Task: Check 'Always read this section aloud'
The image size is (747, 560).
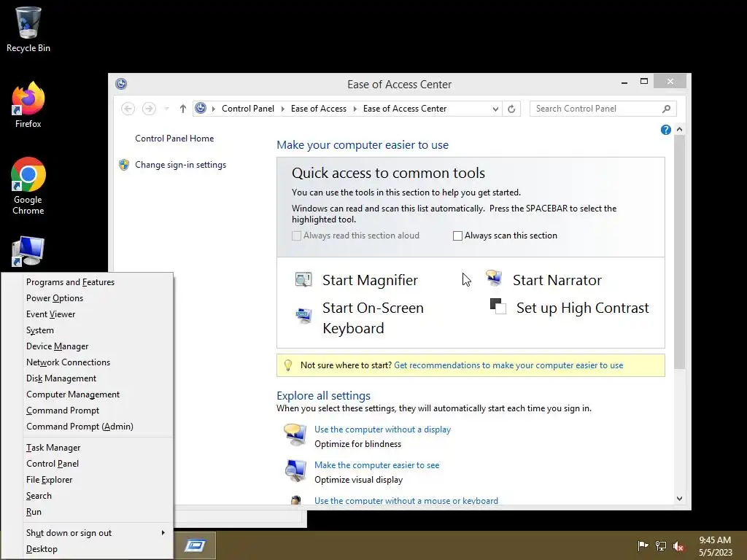Action: pyautogui.click(x=296, y=236)
